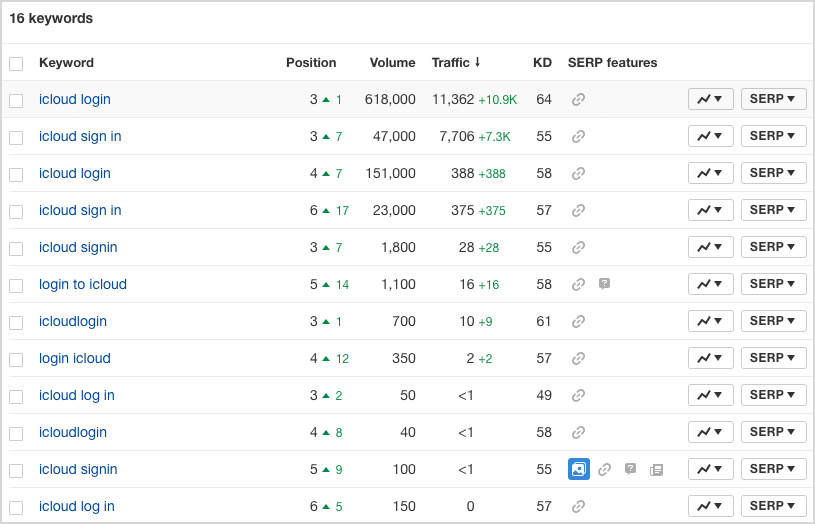The width and height of the screenshot is (815, 524).
Task: Toggle the select-all checkbox in the header
Action: click(x=16, y=63)
